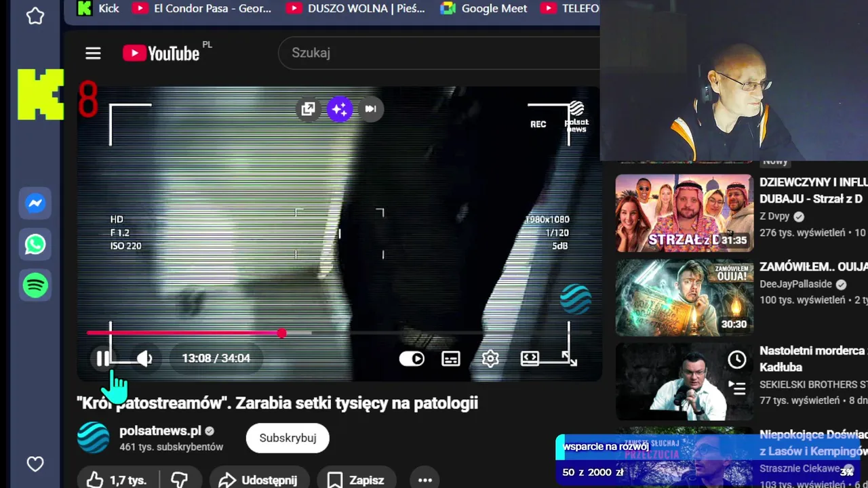Click the skip-forward icon atop the video
Viewport: 868px width, 488px height.
click(x=370, y=108)
